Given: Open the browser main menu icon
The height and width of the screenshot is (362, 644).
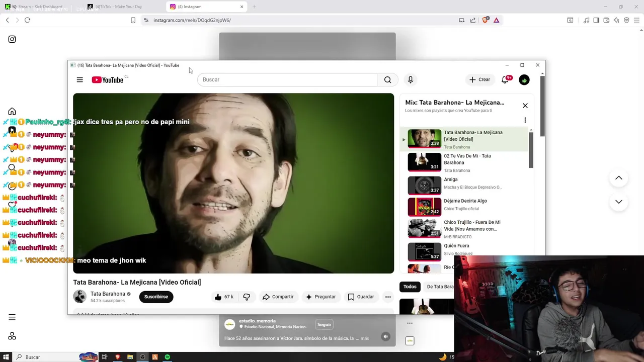Looking at the screenshot, I should point(636,20).
